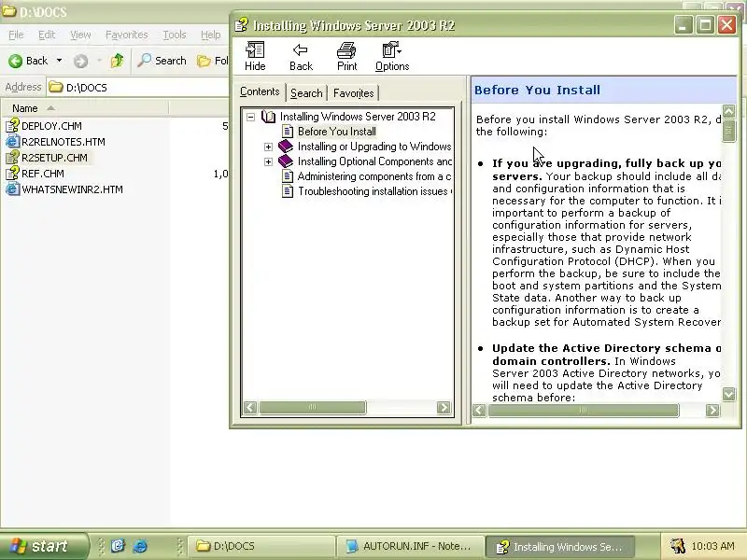Click the Forward button in Explorer toolbar

[x=80, y=61]
